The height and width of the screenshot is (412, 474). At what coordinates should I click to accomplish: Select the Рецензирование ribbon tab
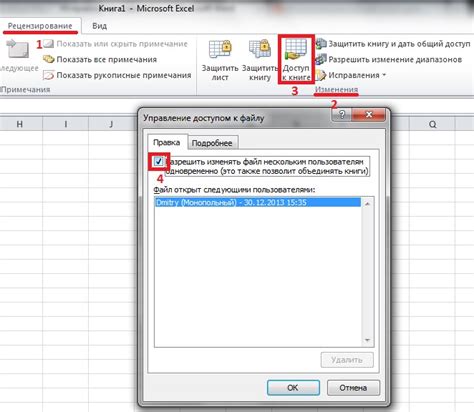pyautogui.click(x=40, y=26)
